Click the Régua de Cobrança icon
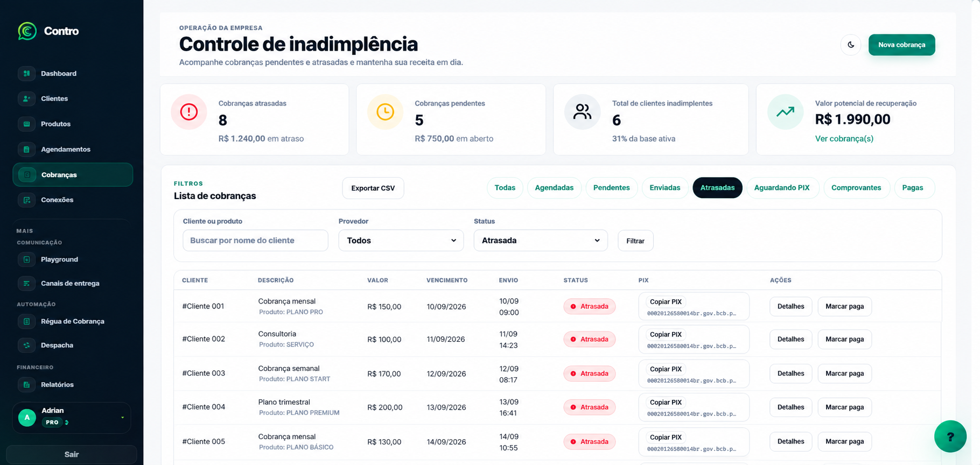Image resolution: width=980 pixels, height=465 pixels. [x=26, y=321]
